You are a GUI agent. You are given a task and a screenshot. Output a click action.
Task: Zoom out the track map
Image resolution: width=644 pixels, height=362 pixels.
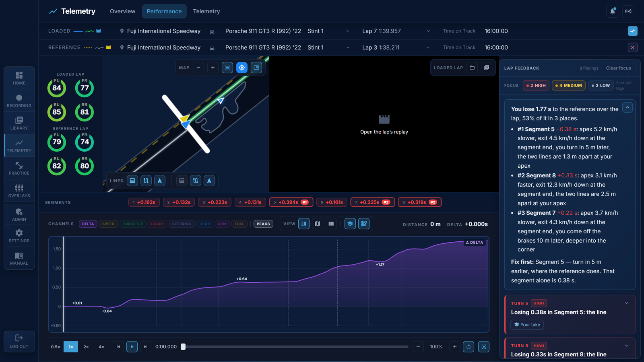(x=198, y=68)
